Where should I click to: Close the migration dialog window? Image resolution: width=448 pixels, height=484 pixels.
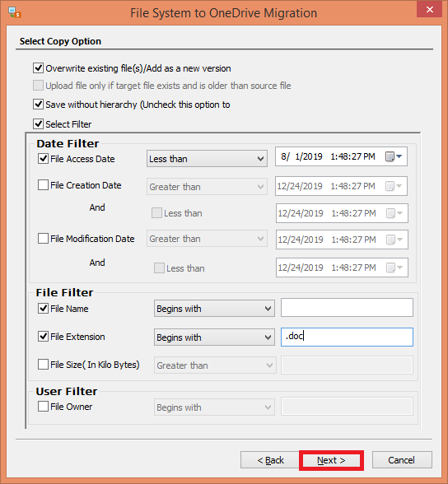pos(429,10)
